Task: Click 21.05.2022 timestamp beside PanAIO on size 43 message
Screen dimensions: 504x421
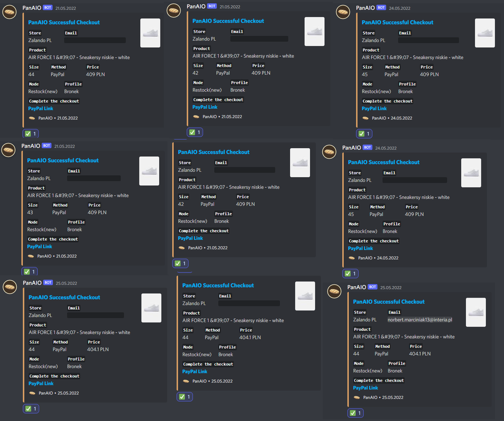Action: point(65,146)
